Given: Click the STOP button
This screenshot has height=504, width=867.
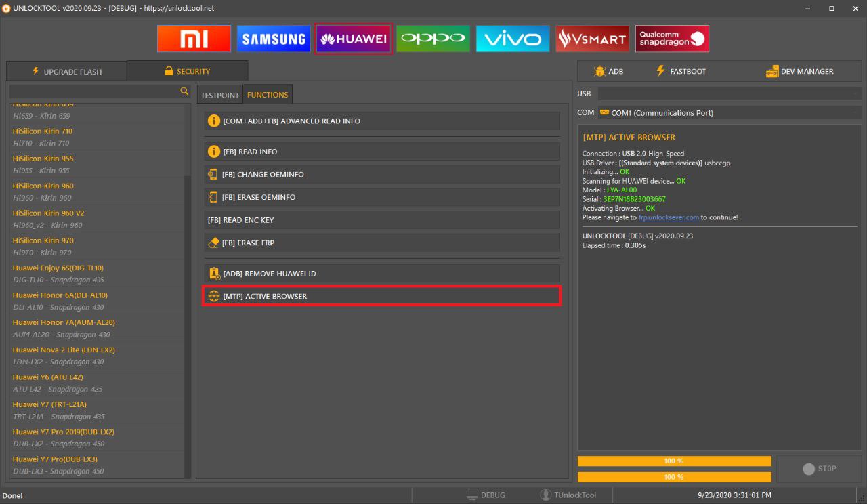Looking at the screenshot, I should pos(819,469).
